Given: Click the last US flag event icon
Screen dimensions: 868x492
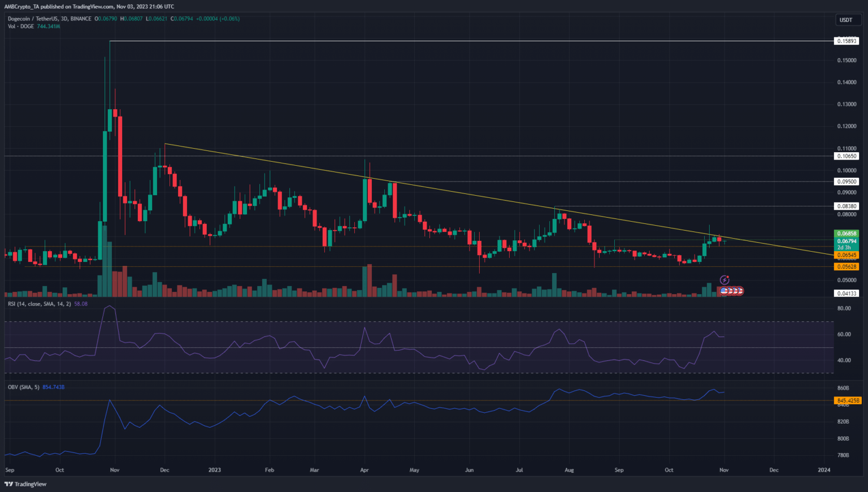Looking at the screenshot, I should [x=740, y=291].
